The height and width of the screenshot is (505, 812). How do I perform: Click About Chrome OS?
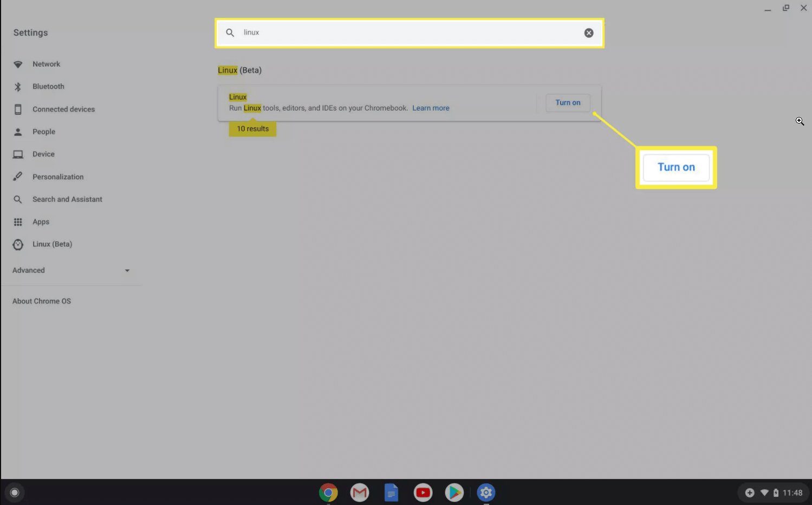click(x=42, y=301)
